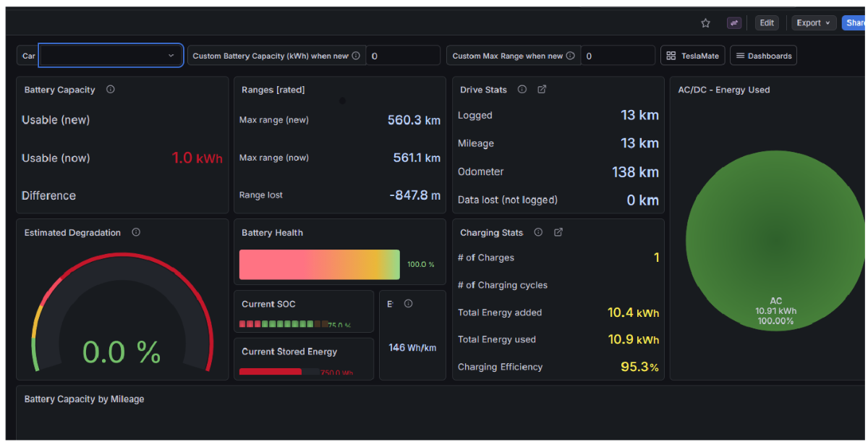
Task: Click info icon beside Custom Max Range label
Action: [x=571, y=56]
